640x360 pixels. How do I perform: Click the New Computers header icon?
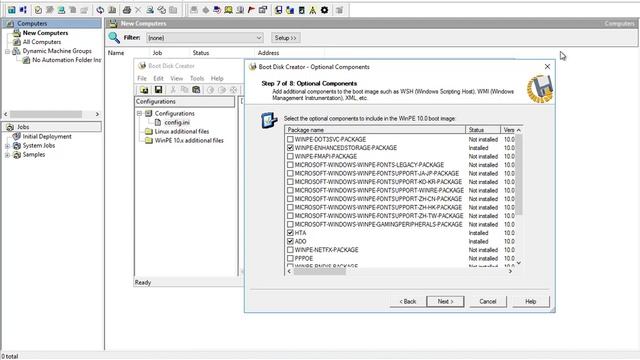[113, 23]
